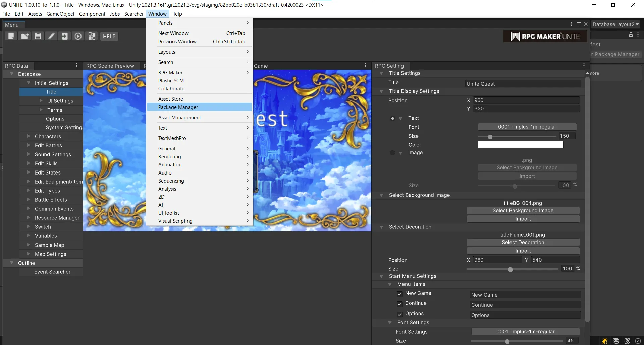Select the Image radio button
Image resolution: width=644 pixels, height=345 pixels.
click(392, 153)
